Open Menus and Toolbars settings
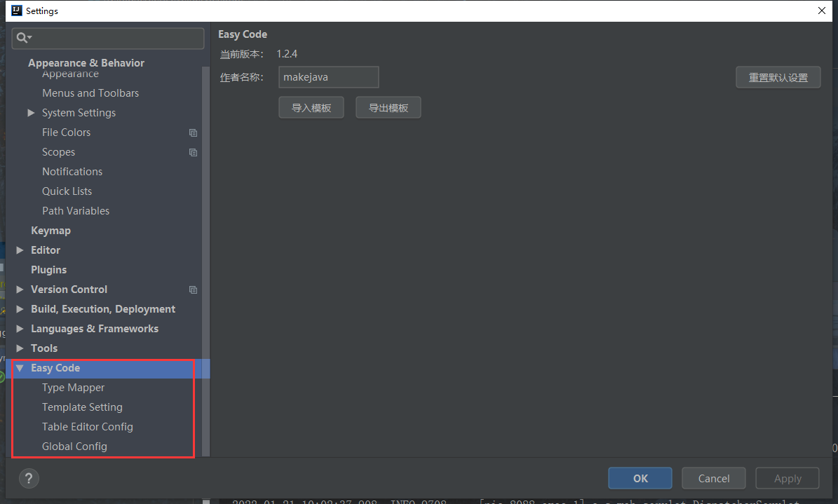This screenshot has height=504, width=838. pyautogui.click(x=90, y=93)
